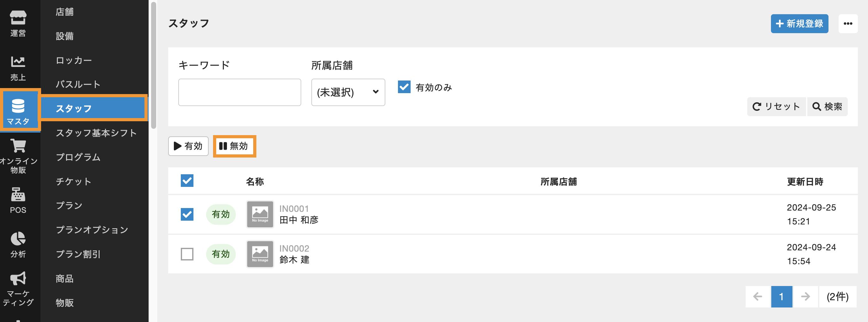The width and height of the screenshot is (868, 322).
Task: Focus the キーワード input field
Action: click(x=239, y=92)
